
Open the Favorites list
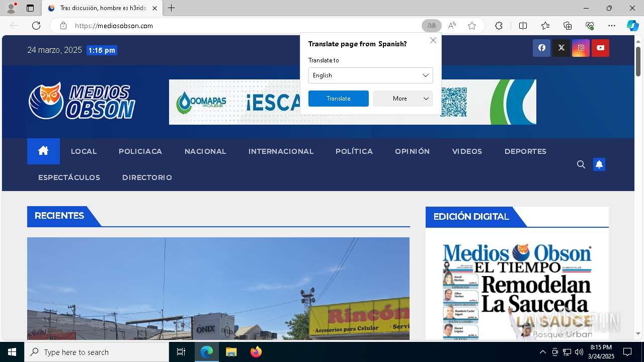click(x=545, y=26)
